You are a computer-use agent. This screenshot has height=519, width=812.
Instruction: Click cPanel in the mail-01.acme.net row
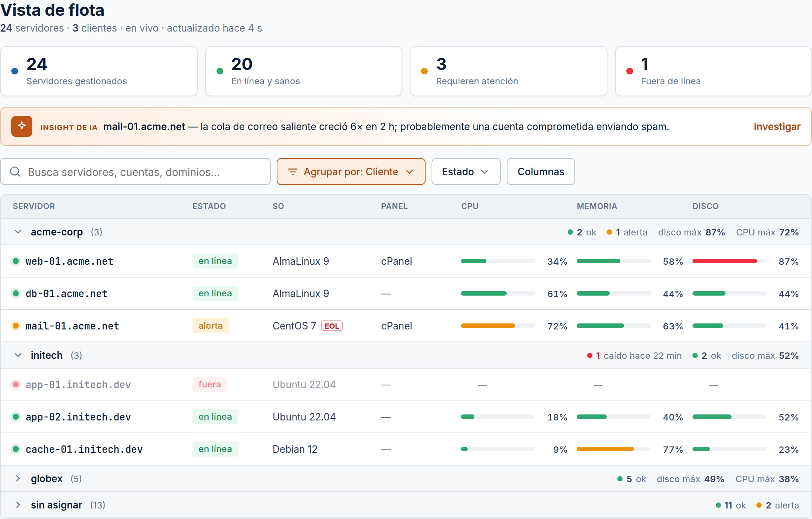tap(397, 326)
